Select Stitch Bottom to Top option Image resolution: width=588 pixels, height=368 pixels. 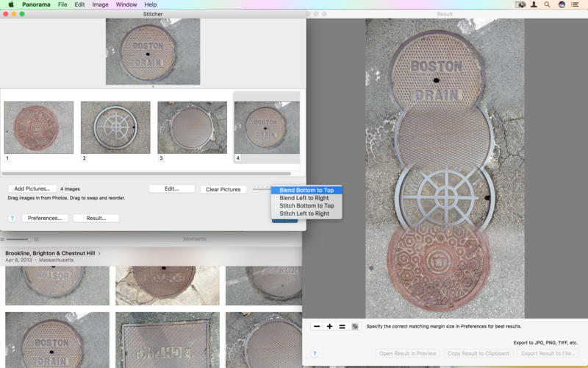click(x=306, y=206)
